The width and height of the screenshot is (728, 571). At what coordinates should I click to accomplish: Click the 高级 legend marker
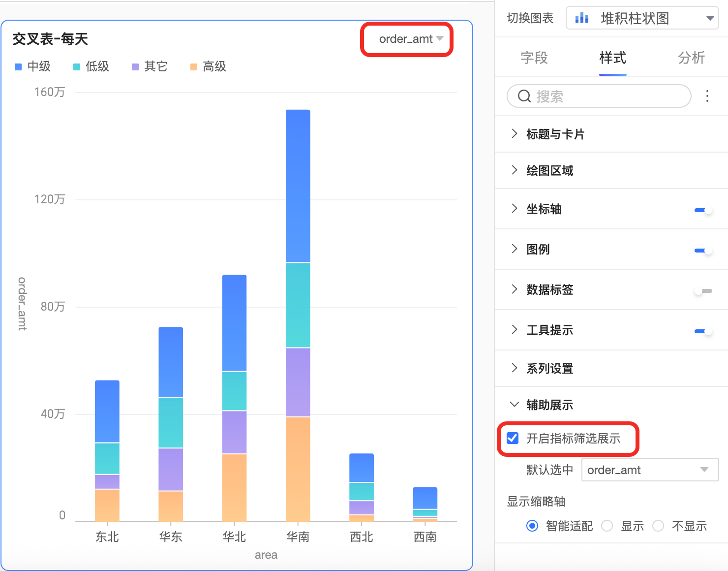[194, 67]
